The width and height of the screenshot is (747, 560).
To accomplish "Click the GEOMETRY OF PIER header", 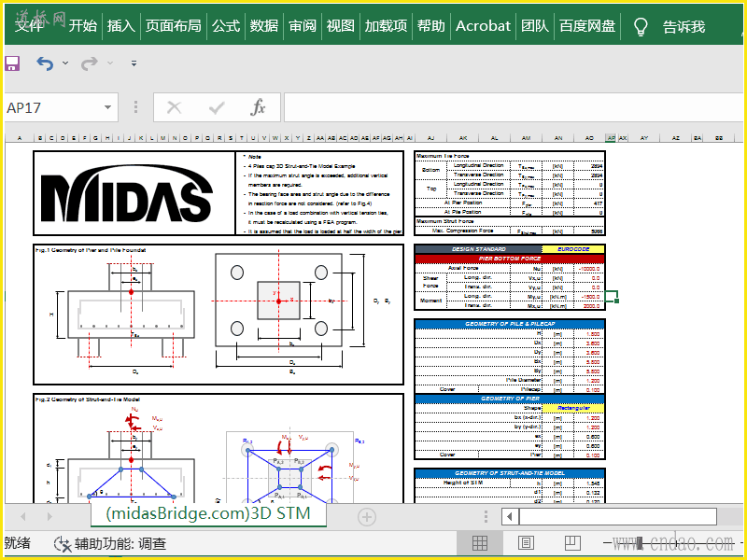I will point(510,399).
